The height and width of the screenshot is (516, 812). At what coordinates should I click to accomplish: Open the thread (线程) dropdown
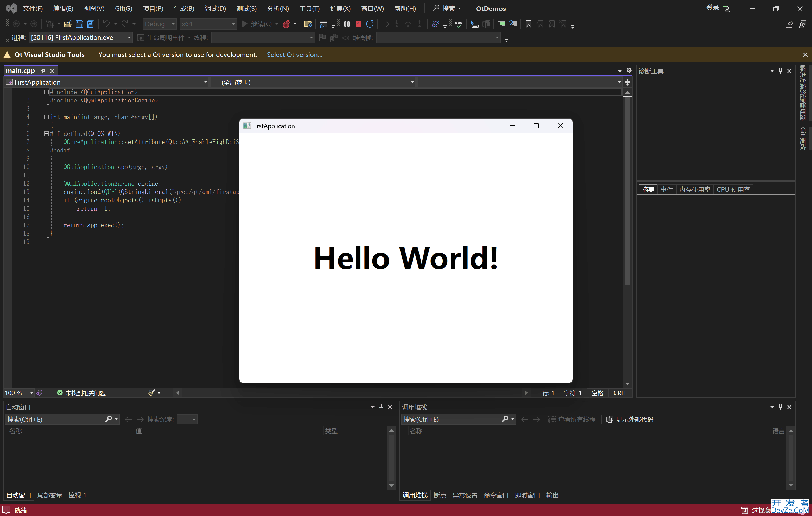[x=263, y=37]
